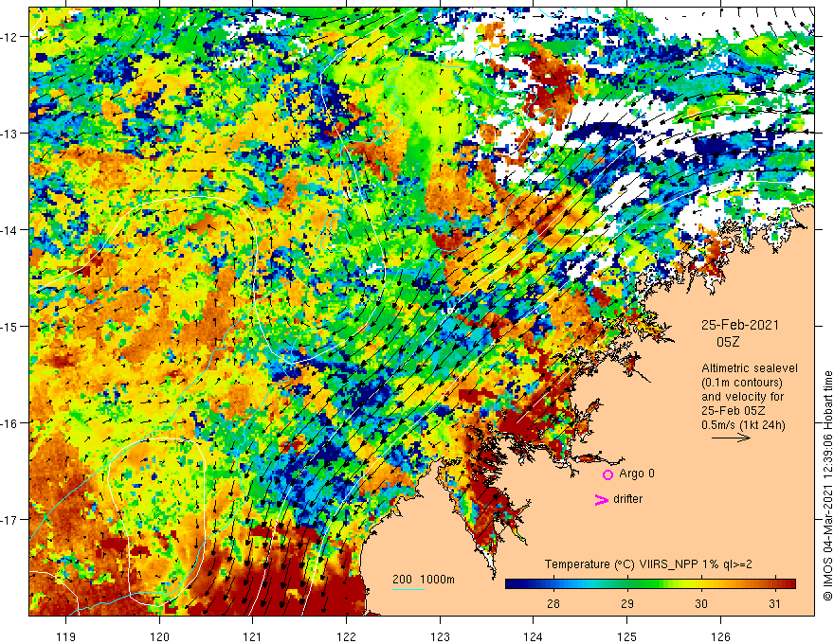Image resolution: width=834 pixels, height=644 pixels.
Task: Click the '05Z' time label under the date
Action: point(728,342)
